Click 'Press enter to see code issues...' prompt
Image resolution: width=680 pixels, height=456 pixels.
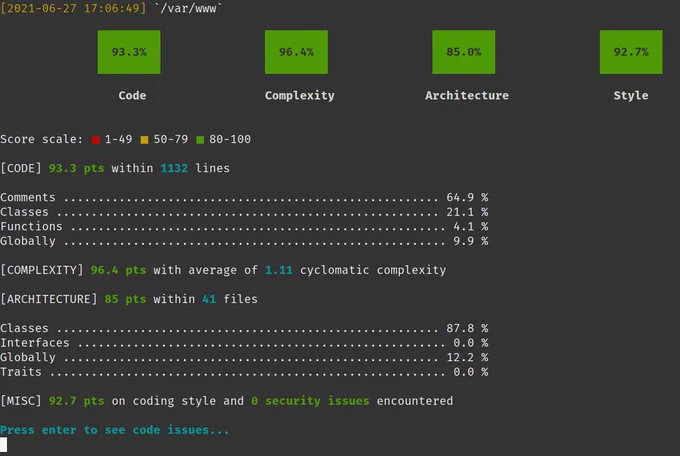pos(114,430)
